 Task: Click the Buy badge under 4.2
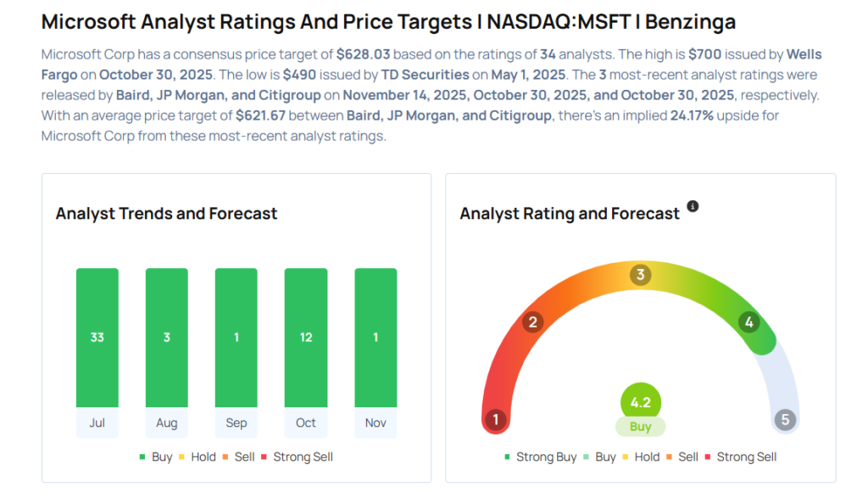tap(641, 427)
